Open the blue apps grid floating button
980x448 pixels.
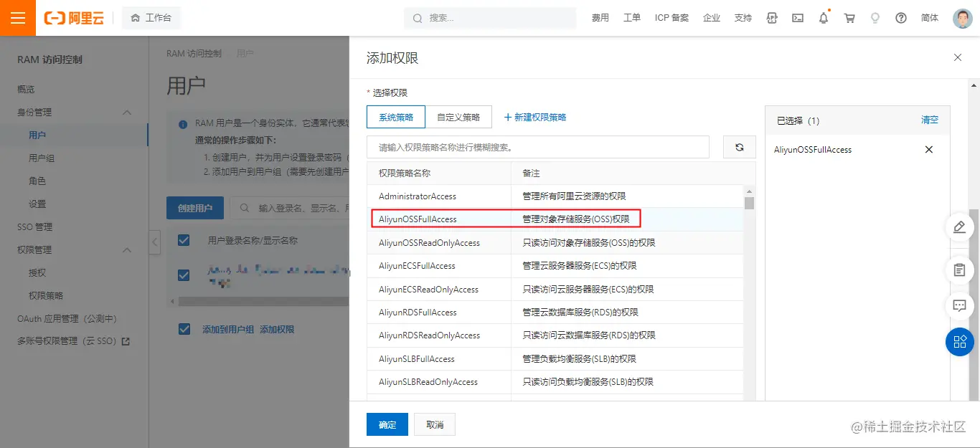click(x=959, y=341)
